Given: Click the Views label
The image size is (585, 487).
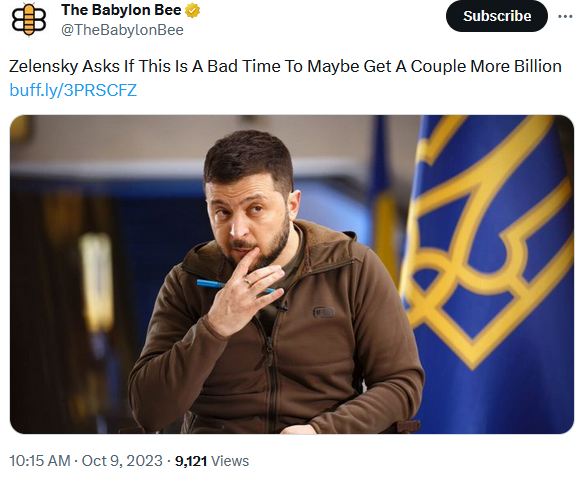Looking at the screenshot, I should [x=230, y=461].
